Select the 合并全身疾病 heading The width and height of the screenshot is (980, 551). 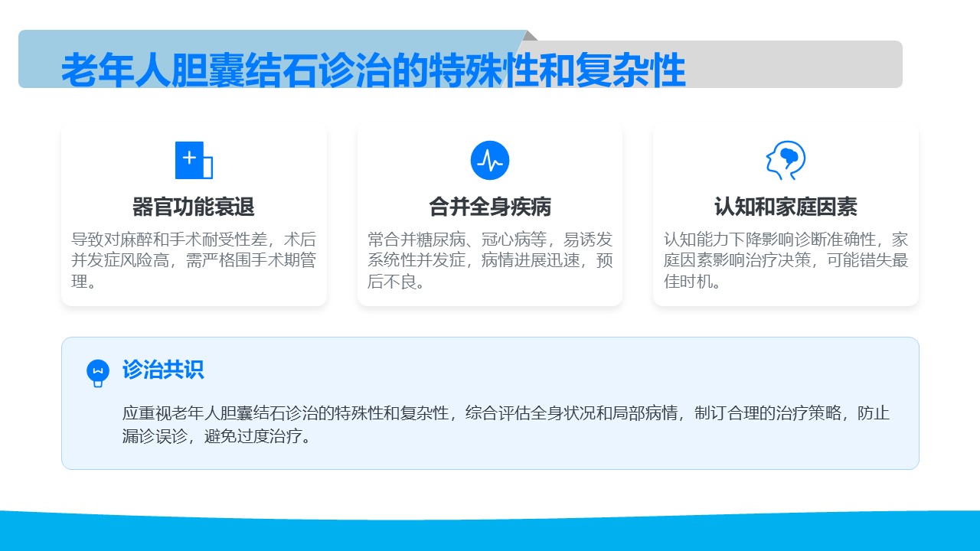tap(490, 207)
